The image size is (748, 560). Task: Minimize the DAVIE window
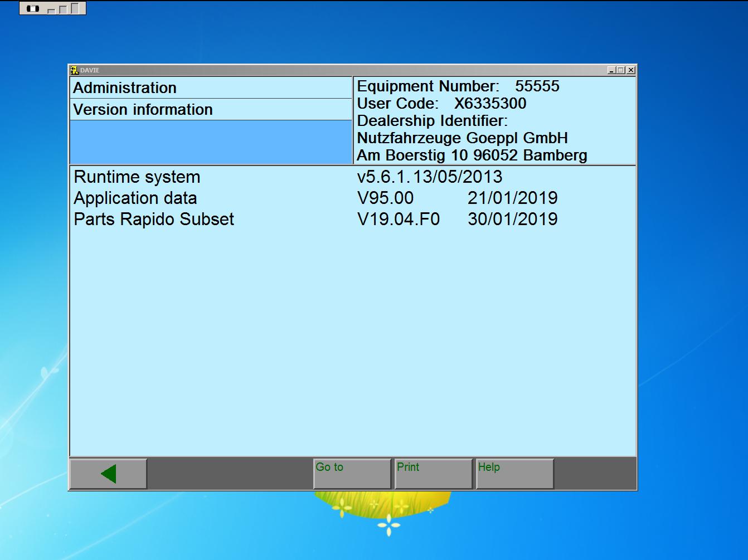point(611,70)
